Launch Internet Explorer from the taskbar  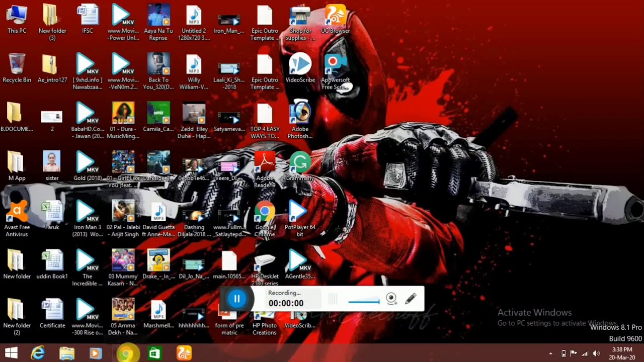[x=38, y=353]
